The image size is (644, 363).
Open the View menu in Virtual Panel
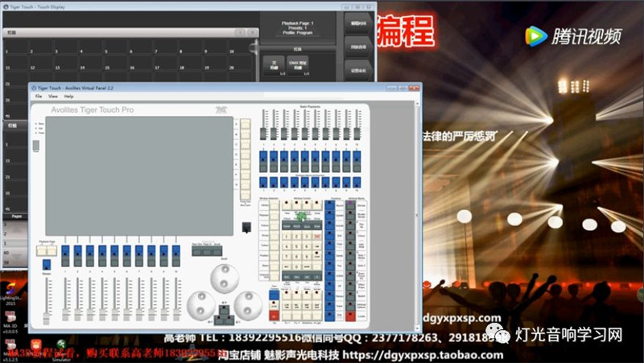point(53,97)
